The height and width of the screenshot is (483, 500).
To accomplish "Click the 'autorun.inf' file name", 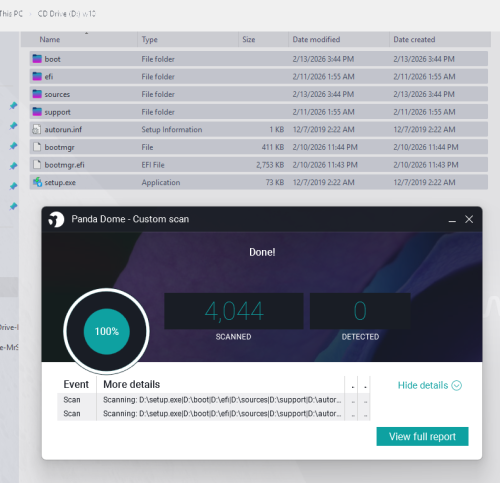I will (63, 130).
